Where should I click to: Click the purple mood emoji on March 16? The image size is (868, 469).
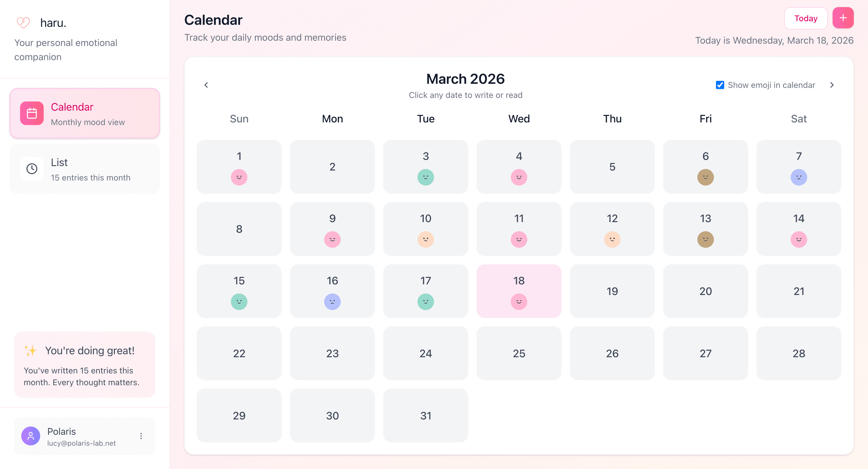coord(332,302)
